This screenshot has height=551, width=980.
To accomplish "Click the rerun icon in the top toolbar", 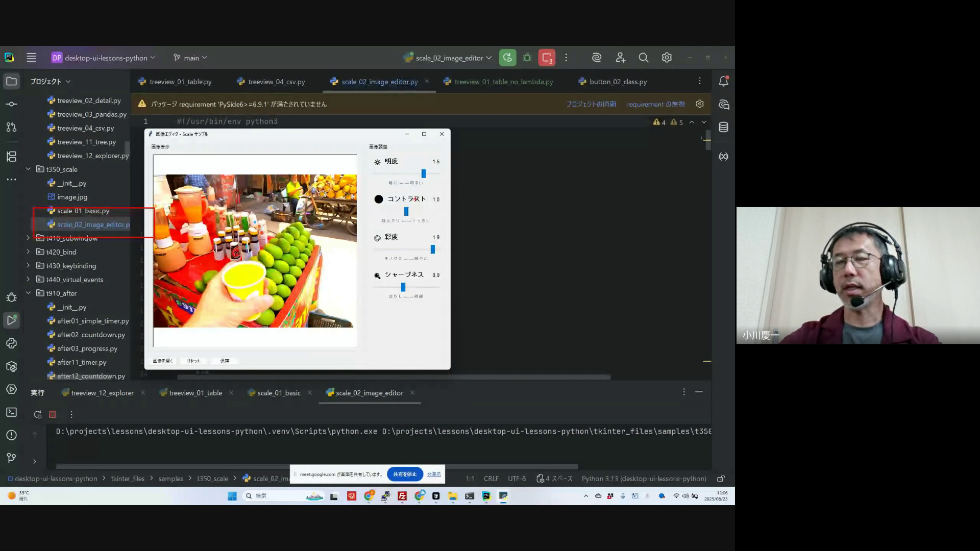I will coord(507,58).
